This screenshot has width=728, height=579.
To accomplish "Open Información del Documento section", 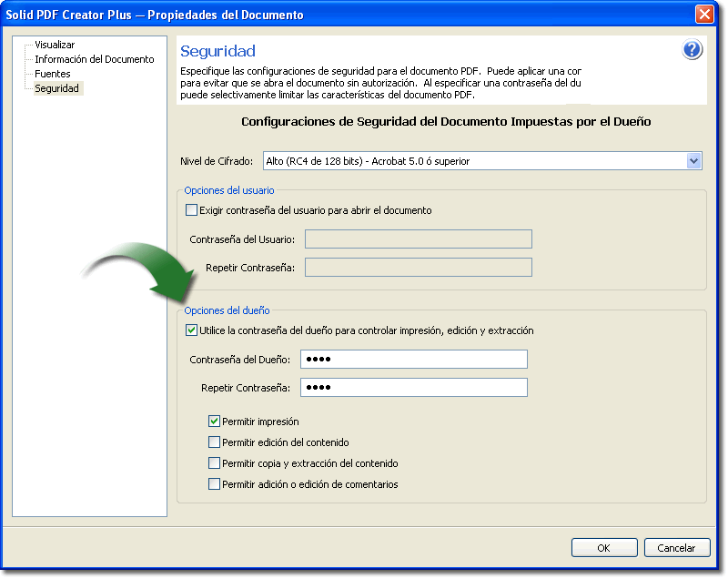I will pos(95,59).
